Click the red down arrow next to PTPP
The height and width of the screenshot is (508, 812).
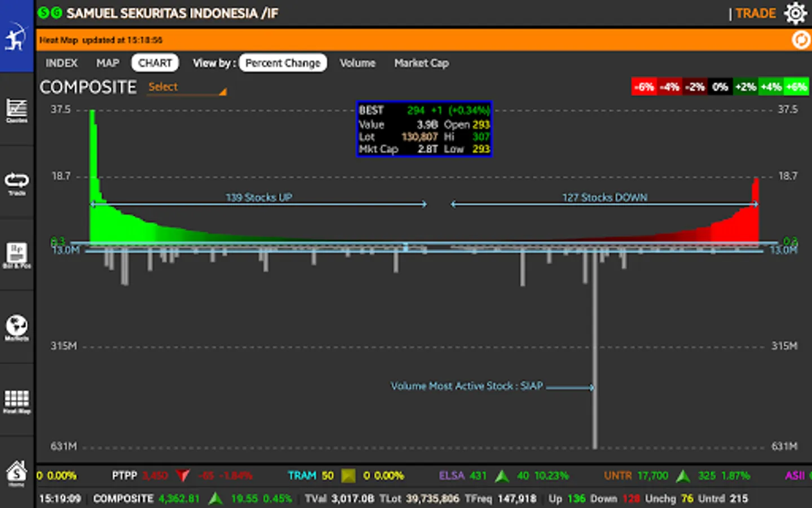tap(183, 476)
